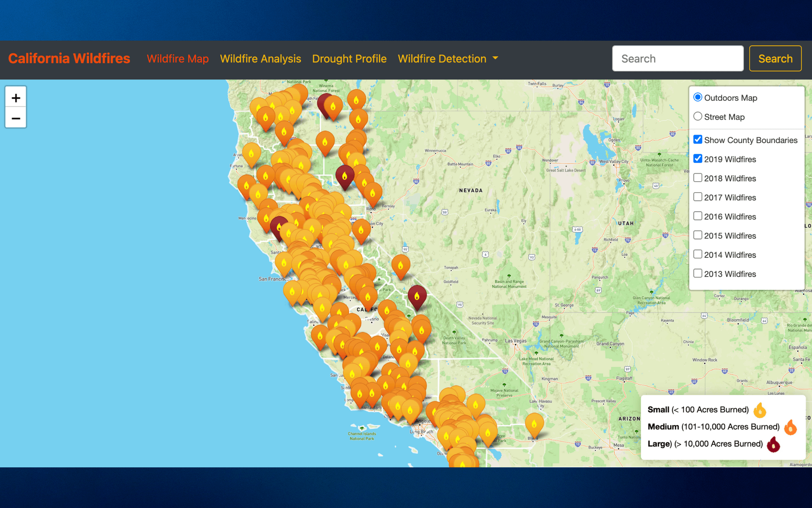The height and width of the screenshot is (508, 812).
Task: Click the orange wildfire marker near highway 95 Nevada border
Action: [401, 267]
